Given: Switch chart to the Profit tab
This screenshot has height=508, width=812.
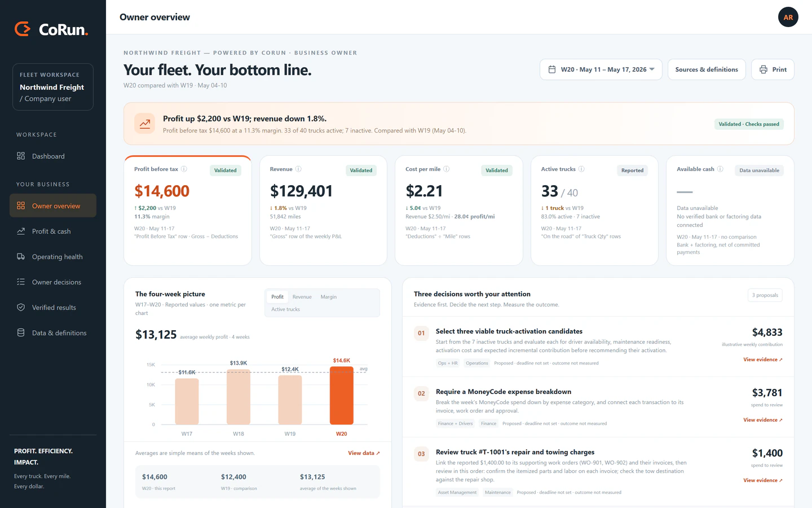Looking at the screenshot, I should pos(277,297).
